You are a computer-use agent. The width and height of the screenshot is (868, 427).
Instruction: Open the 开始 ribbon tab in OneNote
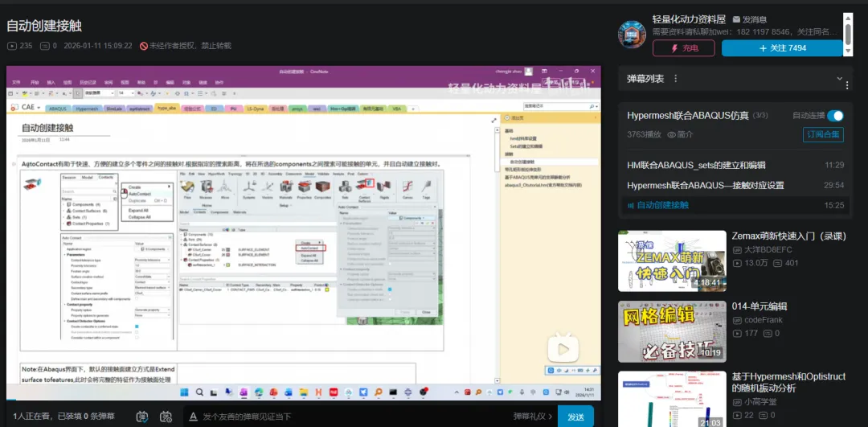(35, 82)
